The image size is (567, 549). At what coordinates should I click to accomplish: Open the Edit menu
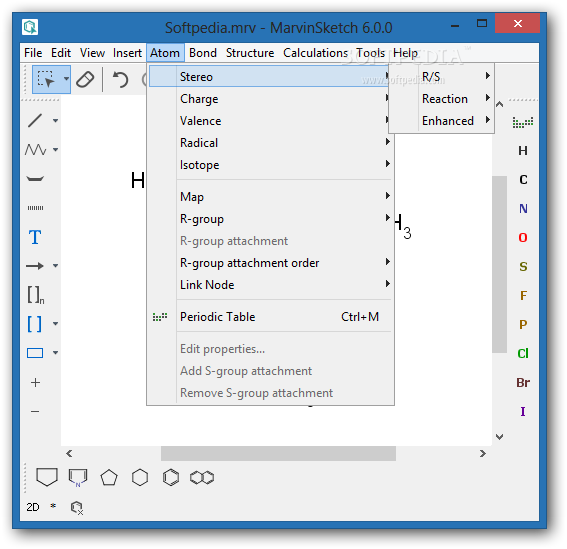pos(61,53)
